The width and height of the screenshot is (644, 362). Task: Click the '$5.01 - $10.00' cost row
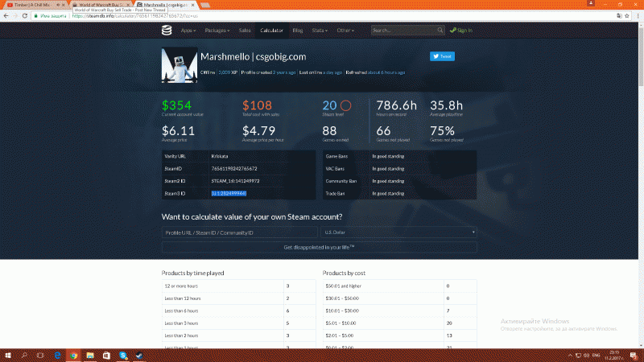[399, 323]
